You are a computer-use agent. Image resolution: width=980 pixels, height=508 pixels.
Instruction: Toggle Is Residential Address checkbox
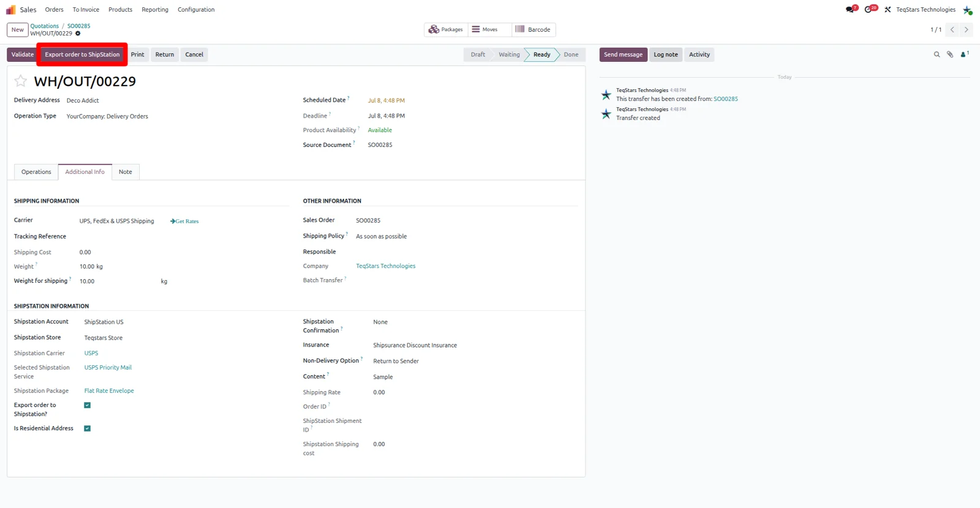tap(87, 428)
